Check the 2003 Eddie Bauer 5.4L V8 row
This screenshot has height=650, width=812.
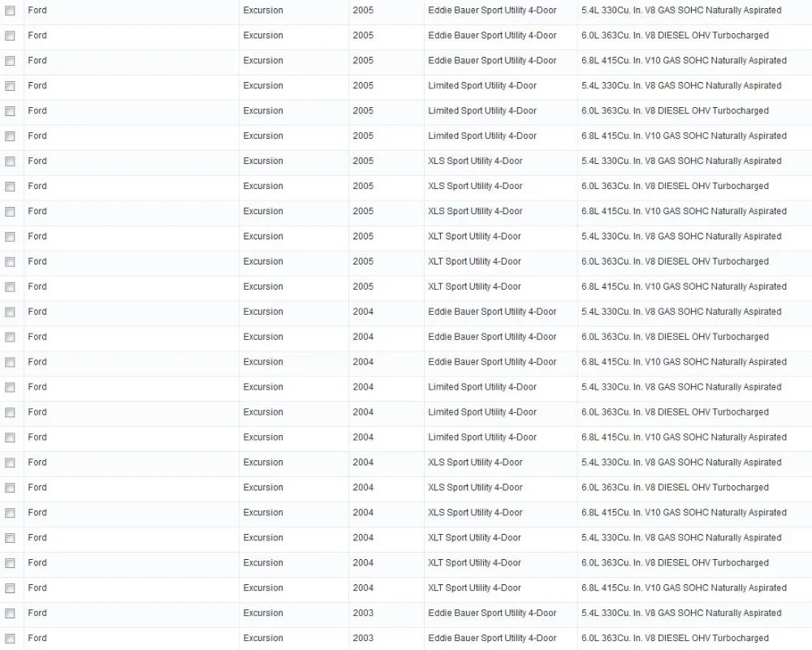[10, 613]
